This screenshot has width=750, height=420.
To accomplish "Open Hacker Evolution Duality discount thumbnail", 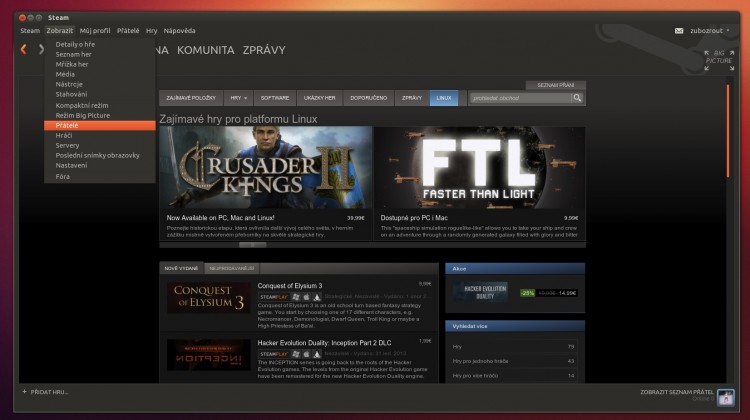I will [x=480, y=292].
